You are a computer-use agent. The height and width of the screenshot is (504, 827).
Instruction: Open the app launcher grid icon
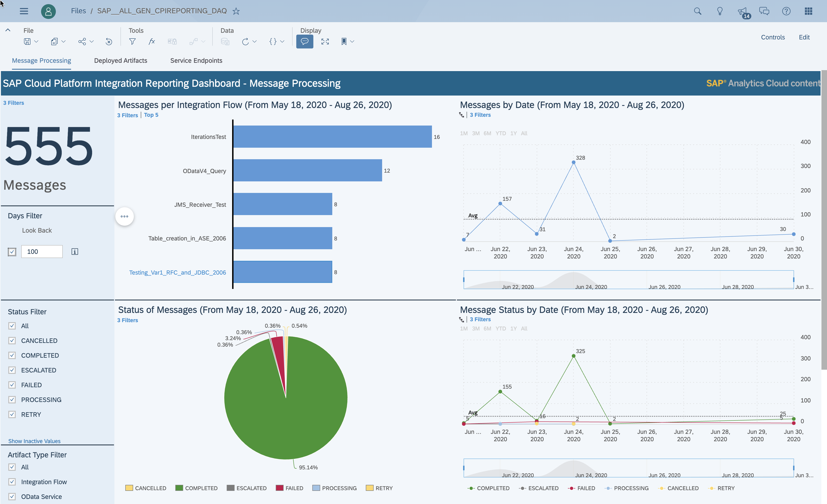(x=809, y=11)
